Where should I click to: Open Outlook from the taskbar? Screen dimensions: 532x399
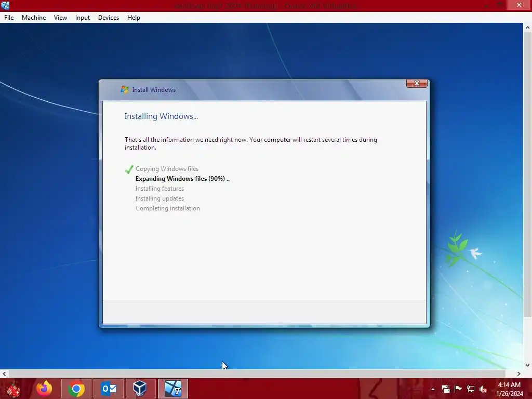click(x=109, y=389)
